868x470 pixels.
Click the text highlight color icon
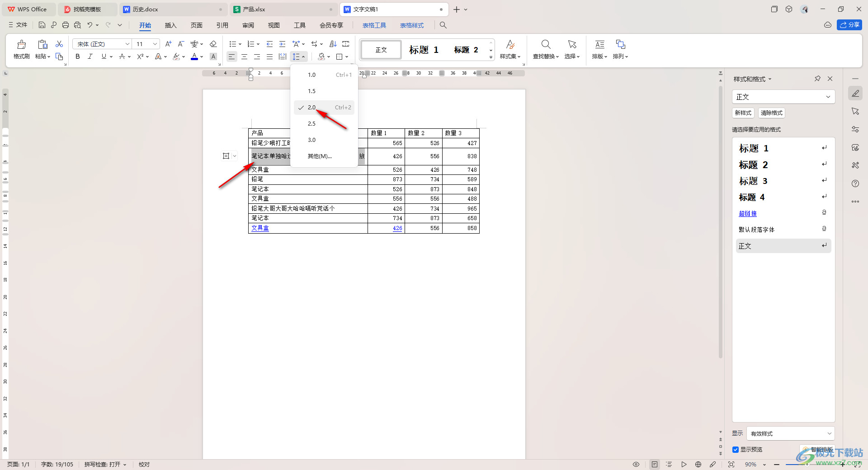click(176, 56)
